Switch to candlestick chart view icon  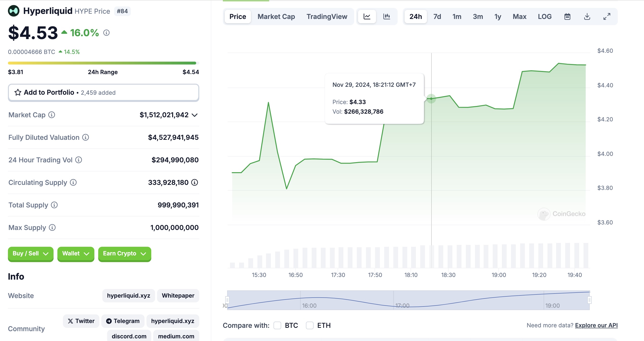[x=387, y=17]
